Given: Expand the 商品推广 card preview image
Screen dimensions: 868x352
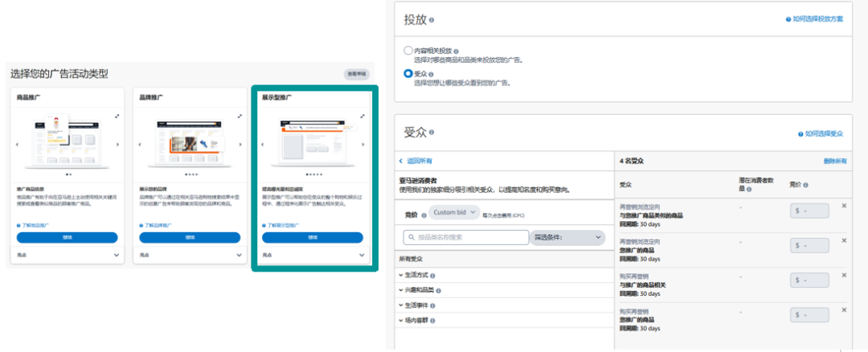Looking at the screenshot, I should 117,117.
